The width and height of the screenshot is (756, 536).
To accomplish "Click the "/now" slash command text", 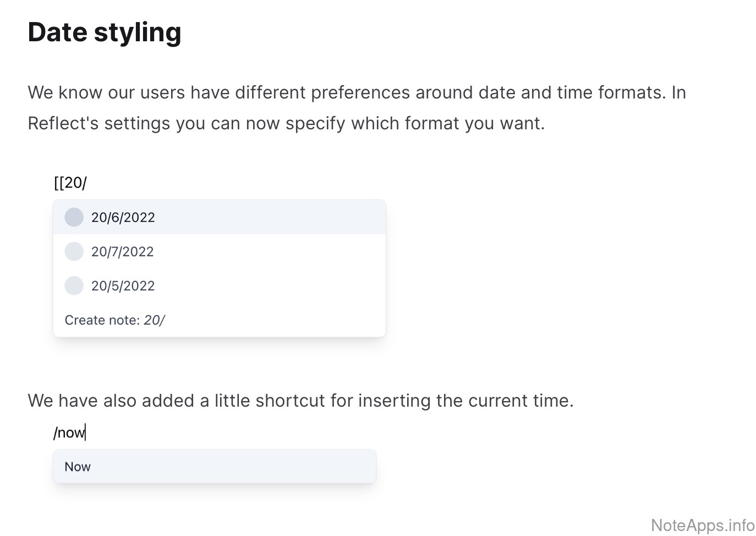I will pyautogui.click(x=69, y=433).
